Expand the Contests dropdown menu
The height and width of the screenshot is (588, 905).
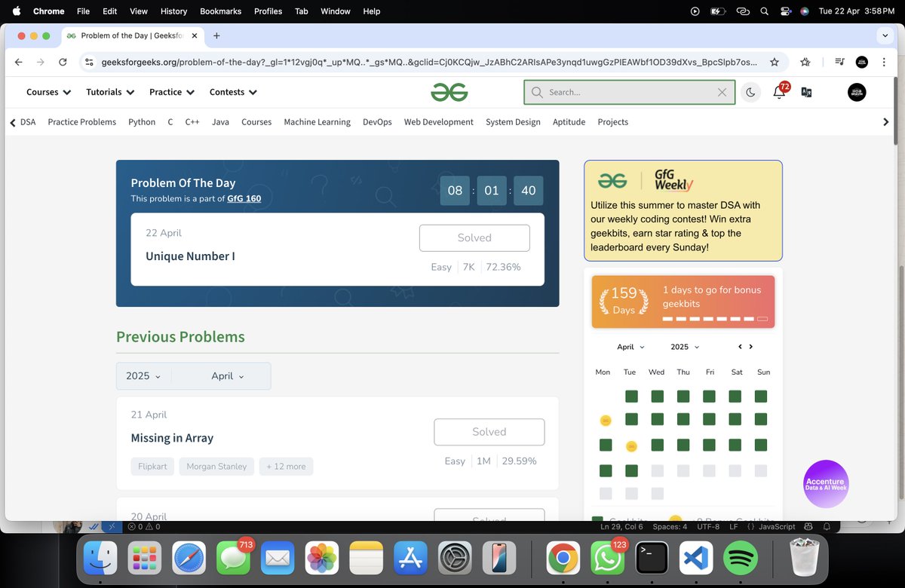coord(234,92)
